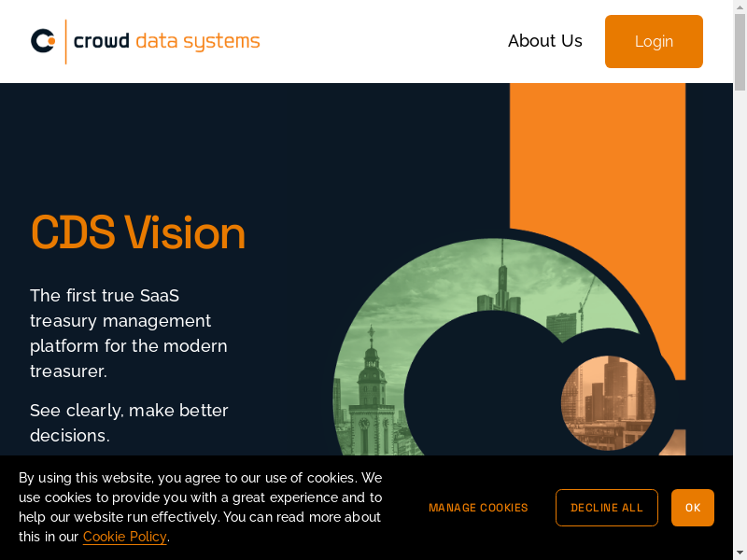
Task: Open Manage Cookies settings
Action: click(478, 508)
